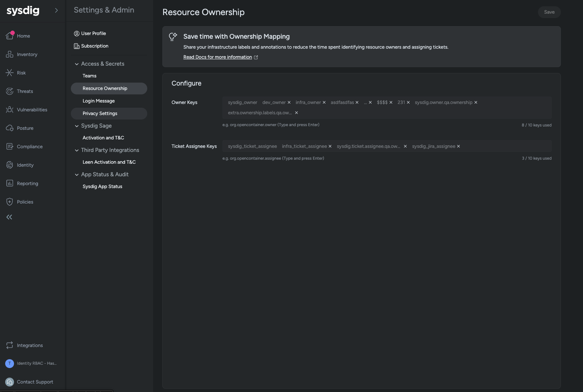Screen dimensions: 583x392
Task: Delete the infra_ticket_assignee key tag
Action: coord(330,146)
